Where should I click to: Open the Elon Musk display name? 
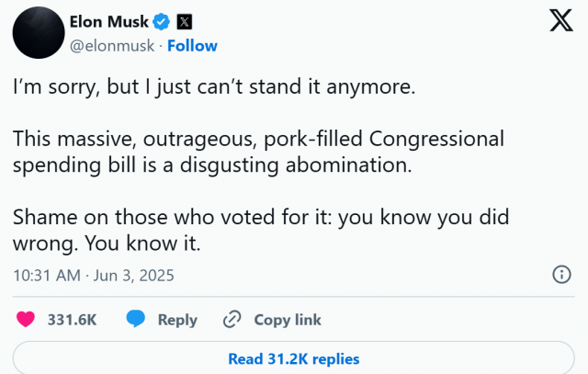(x=108, y=22)
